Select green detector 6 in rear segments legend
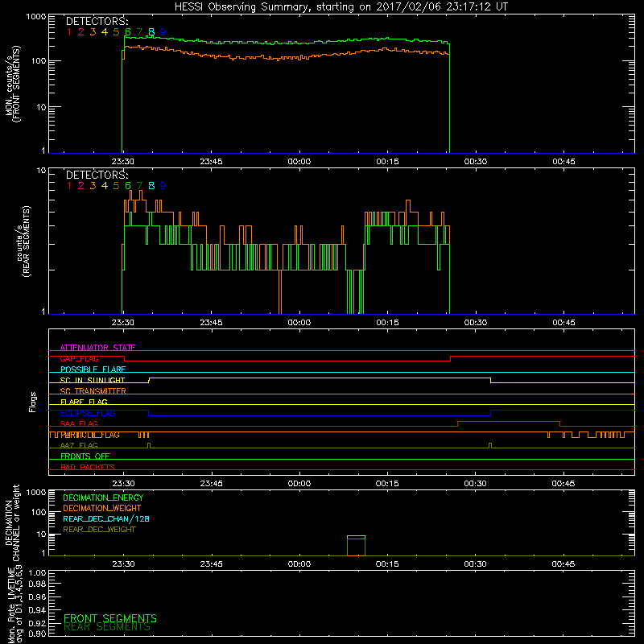This screenshot has height=644, width=644. 128,186
